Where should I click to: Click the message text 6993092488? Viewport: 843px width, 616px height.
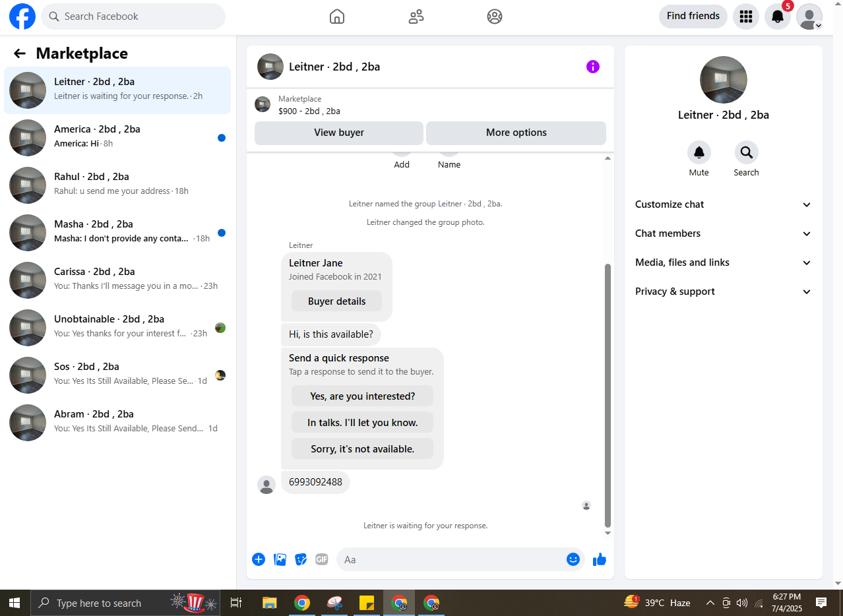[315, 482]
